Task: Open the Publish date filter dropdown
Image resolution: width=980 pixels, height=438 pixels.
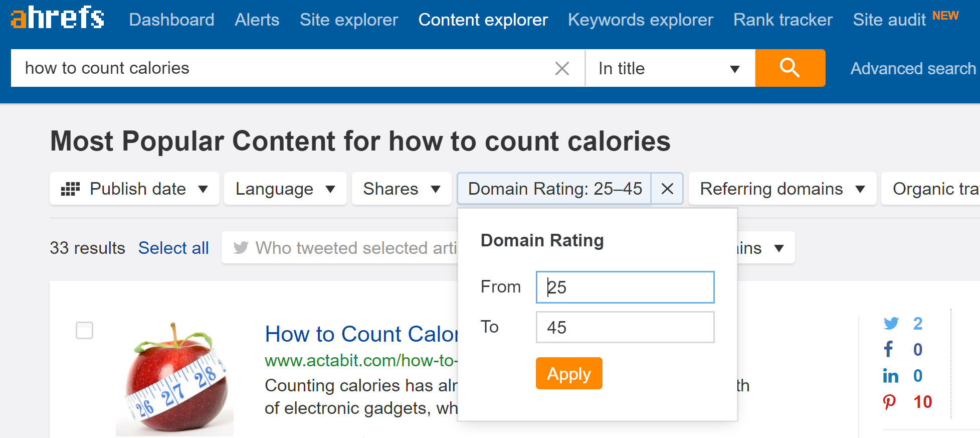Action: coord(134,189)
